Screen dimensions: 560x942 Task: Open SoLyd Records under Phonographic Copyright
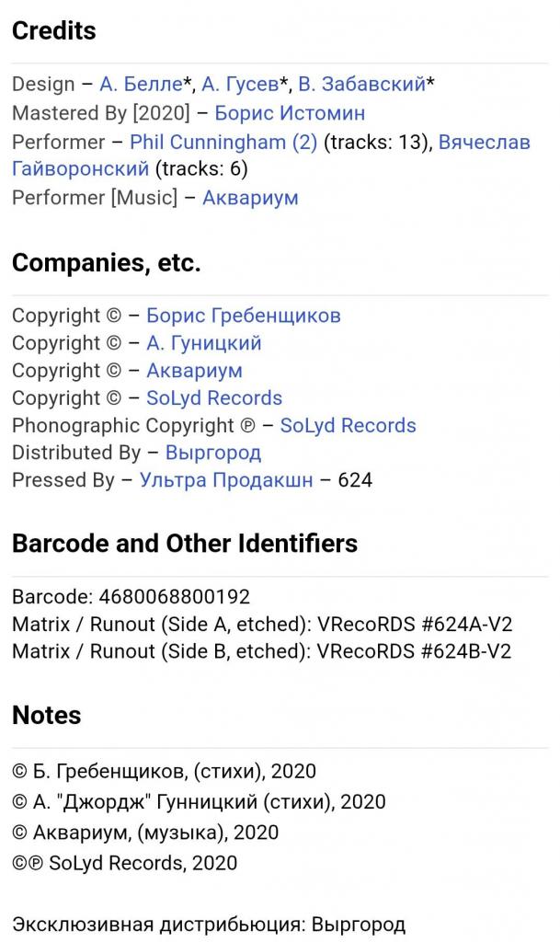tap(349, 425)
